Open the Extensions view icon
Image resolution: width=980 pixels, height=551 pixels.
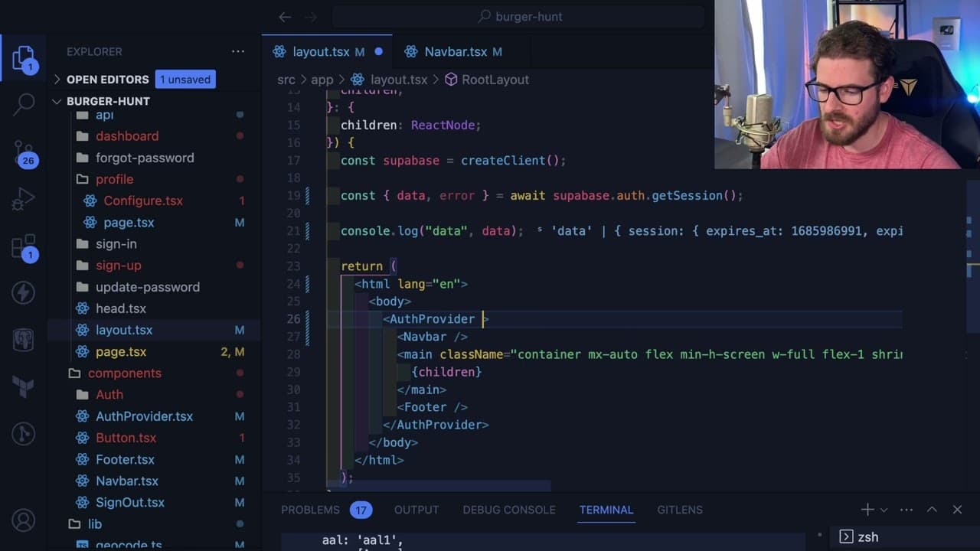(23, 248)
